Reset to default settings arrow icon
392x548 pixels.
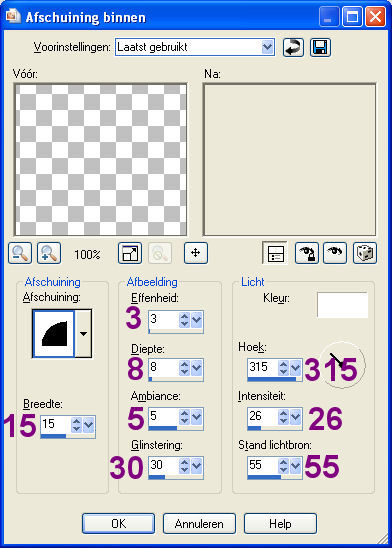pos(293,47)
